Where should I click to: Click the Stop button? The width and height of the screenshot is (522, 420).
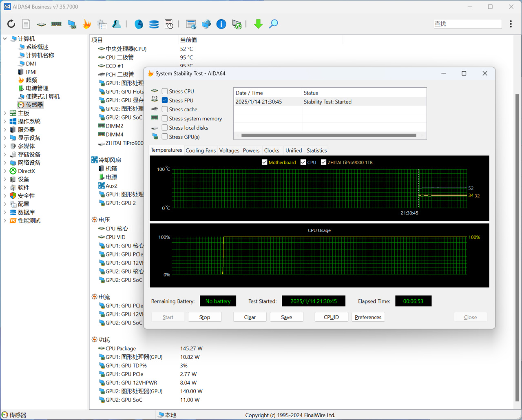(205, 317)
